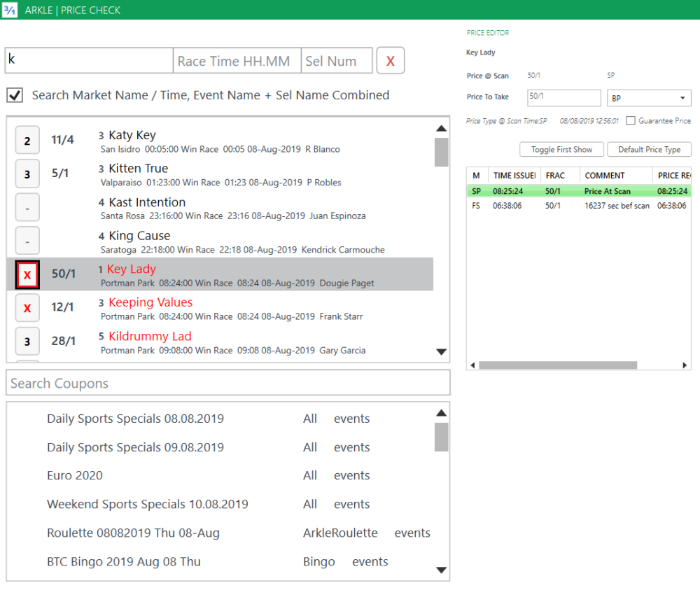
Task: Open Daily Sports Specials 08.08.2019 coupon
Action: 135,419
